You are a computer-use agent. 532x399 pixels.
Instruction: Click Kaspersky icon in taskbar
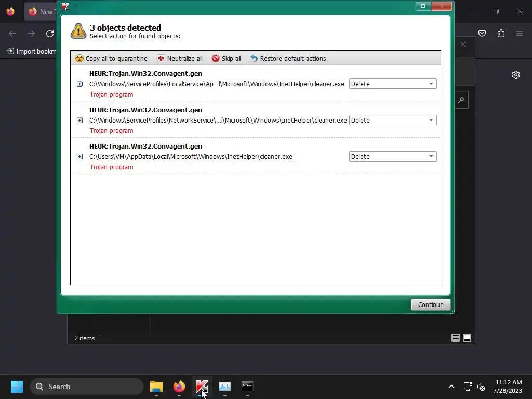click(x=202, y=387)
